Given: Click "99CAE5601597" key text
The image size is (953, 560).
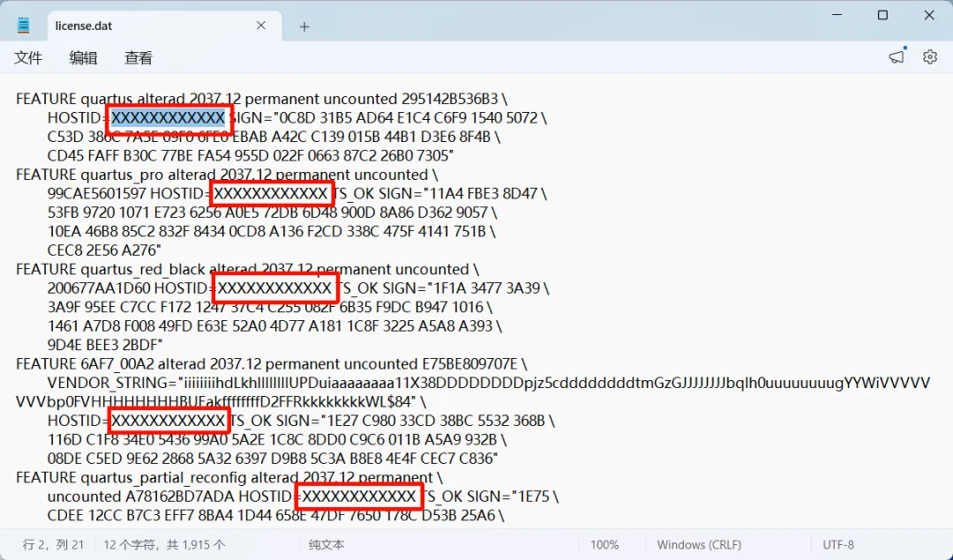Looking at the screenshot, I should click(x=97, y=194).
